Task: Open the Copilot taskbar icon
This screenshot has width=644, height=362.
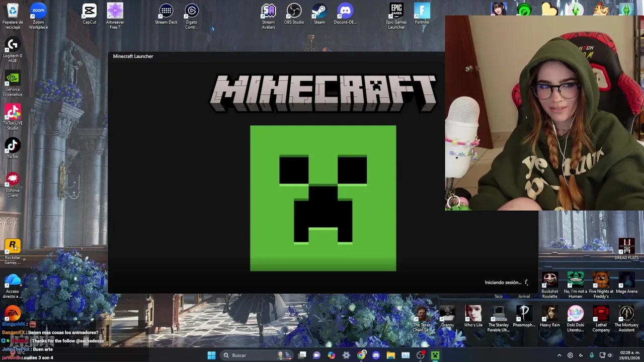Action: click(331, 355)
